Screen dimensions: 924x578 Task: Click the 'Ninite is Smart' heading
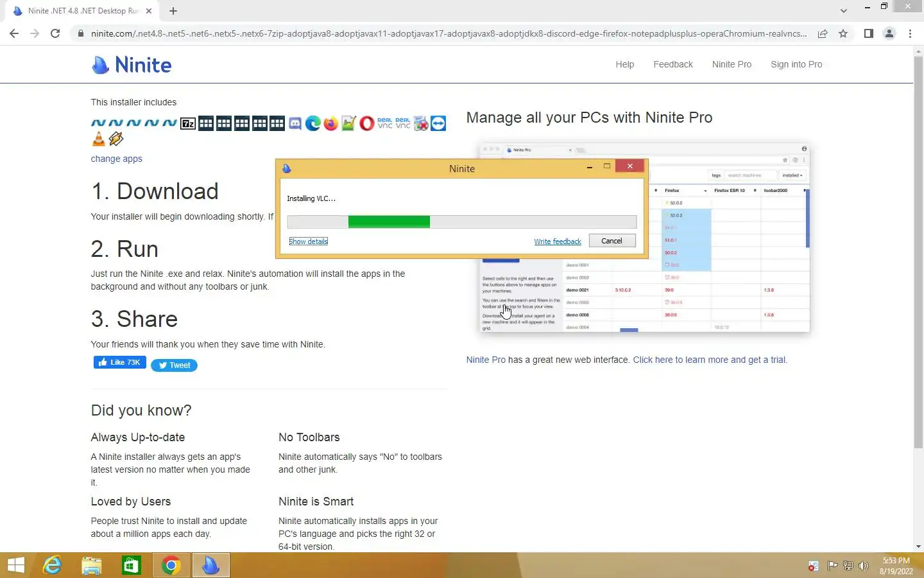[x=316, y=502]
